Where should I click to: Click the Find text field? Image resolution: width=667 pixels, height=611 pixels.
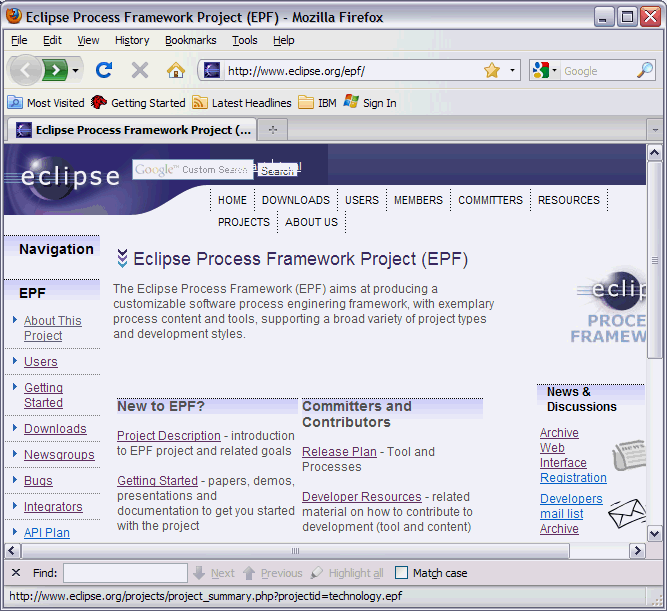pyautogui.click(x=125, y=573)
